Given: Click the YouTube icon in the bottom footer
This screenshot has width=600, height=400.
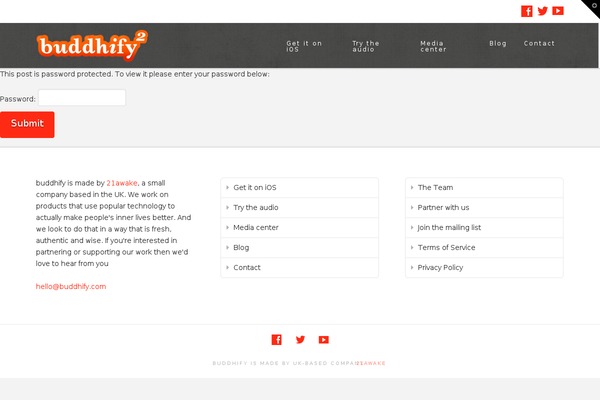Looking at the screenshot, I should (x=324, y=340).
